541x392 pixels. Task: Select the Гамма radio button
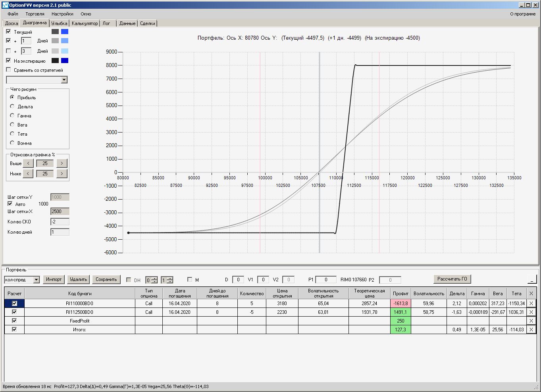click(x=12, y=115)
